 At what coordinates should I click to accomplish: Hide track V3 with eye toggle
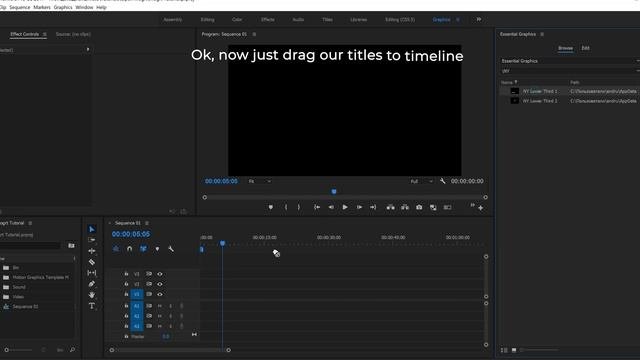tap(160, 274)
